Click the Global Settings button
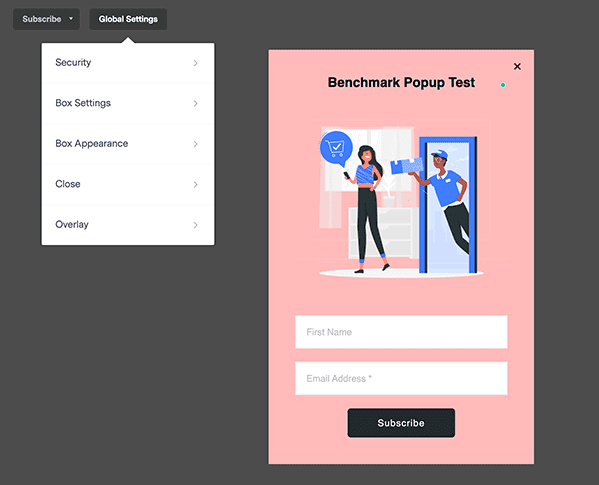 coord(128,19)
